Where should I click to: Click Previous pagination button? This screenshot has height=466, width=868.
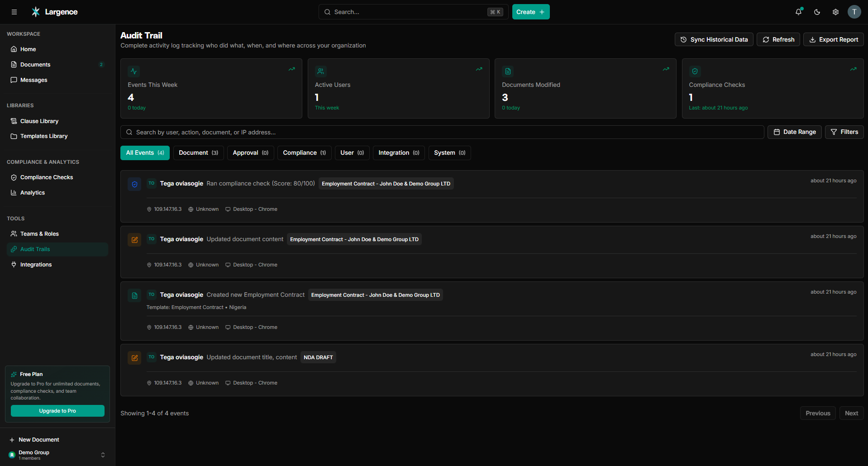(818, 413)
